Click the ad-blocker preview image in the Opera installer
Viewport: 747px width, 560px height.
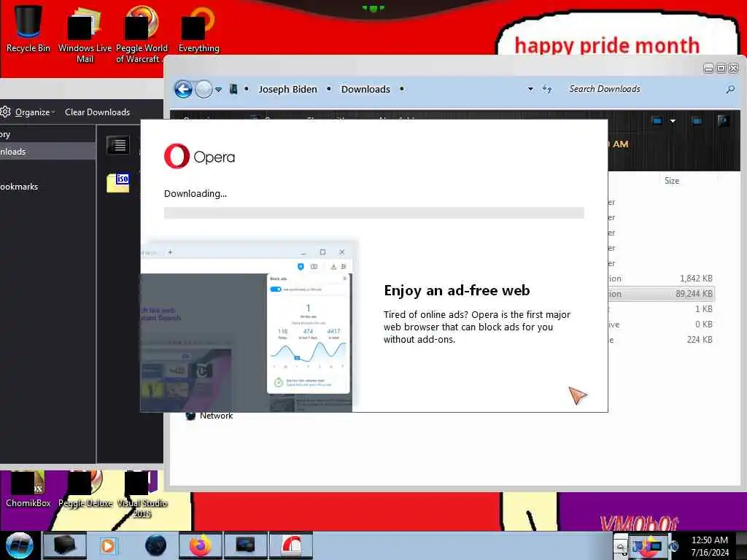point(248,327)
